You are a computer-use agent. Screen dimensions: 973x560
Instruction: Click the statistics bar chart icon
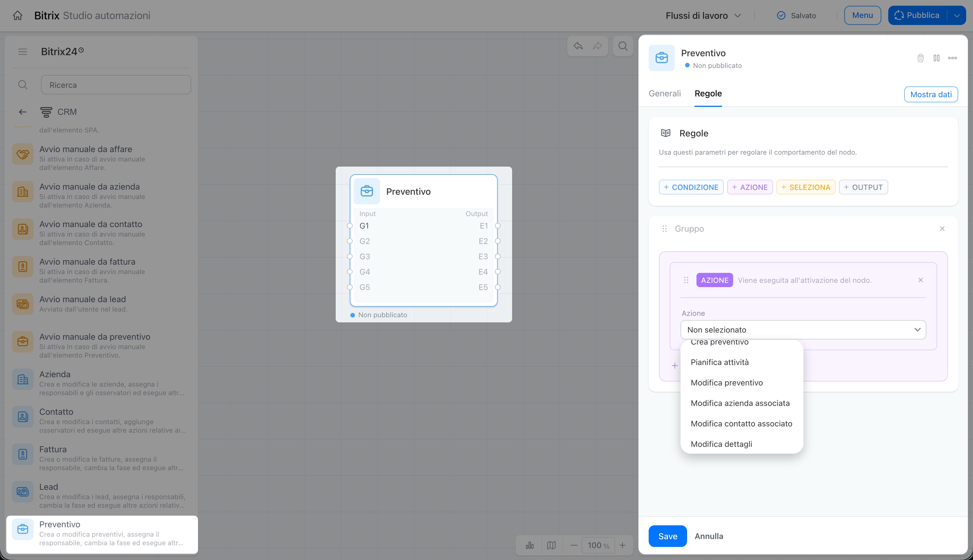pos(530,546)
